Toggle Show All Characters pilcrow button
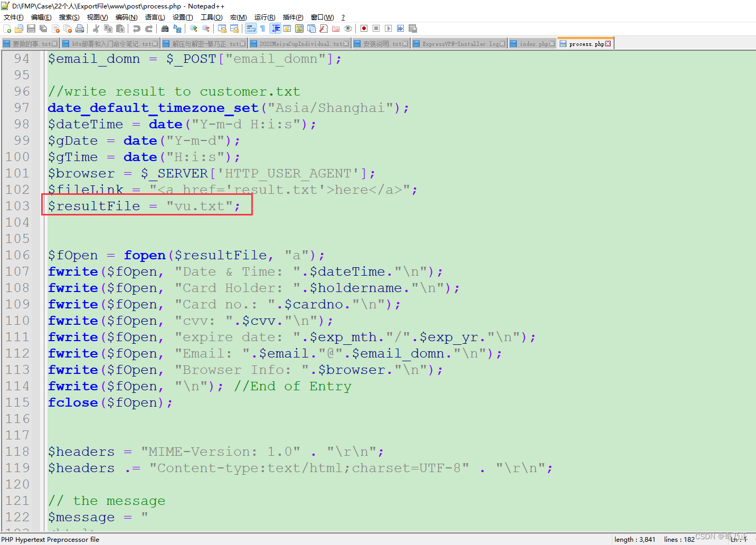This screenshot has height=545, width=756. coord(262,29)
